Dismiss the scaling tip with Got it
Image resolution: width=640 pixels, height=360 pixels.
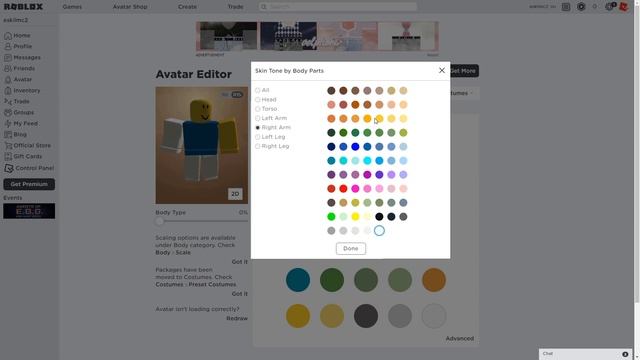click(x=240, y=262)
